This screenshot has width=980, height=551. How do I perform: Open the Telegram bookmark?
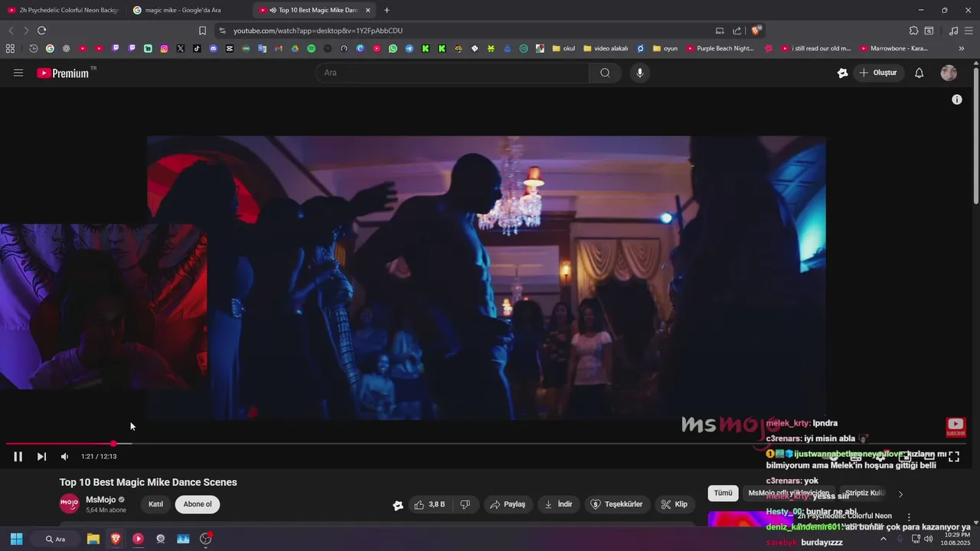[x=409, y=48]
